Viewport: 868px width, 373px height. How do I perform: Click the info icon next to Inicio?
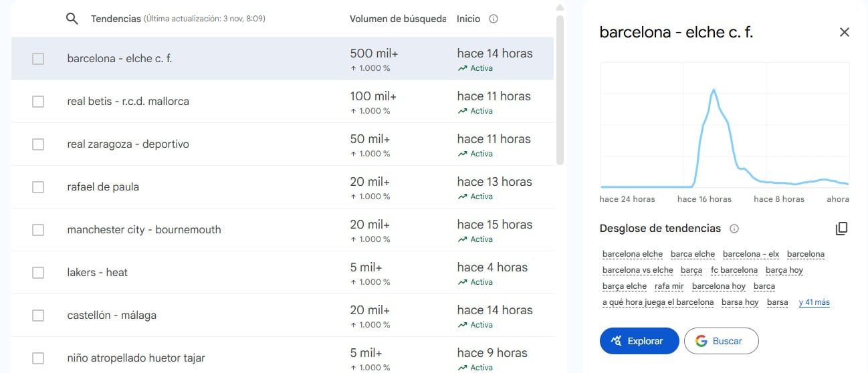pyautogui.click(x=494, y=19)
